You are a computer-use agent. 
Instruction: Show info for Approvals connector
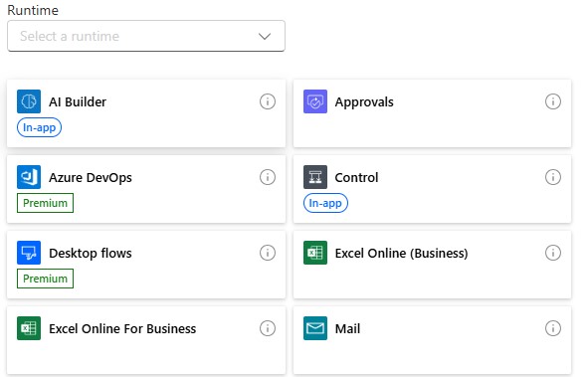(553, 101)
